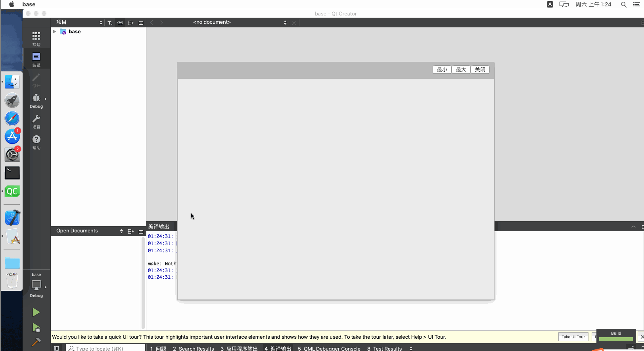Click the hammer Build icon
Screen dimensions: 644x351
[x=36, y=342]
